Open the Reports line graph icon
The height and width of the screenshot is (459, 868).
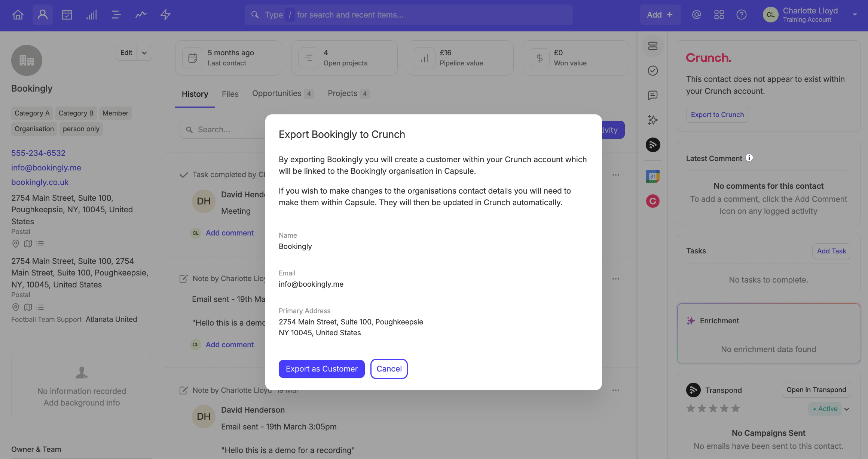tap(141, 15)
